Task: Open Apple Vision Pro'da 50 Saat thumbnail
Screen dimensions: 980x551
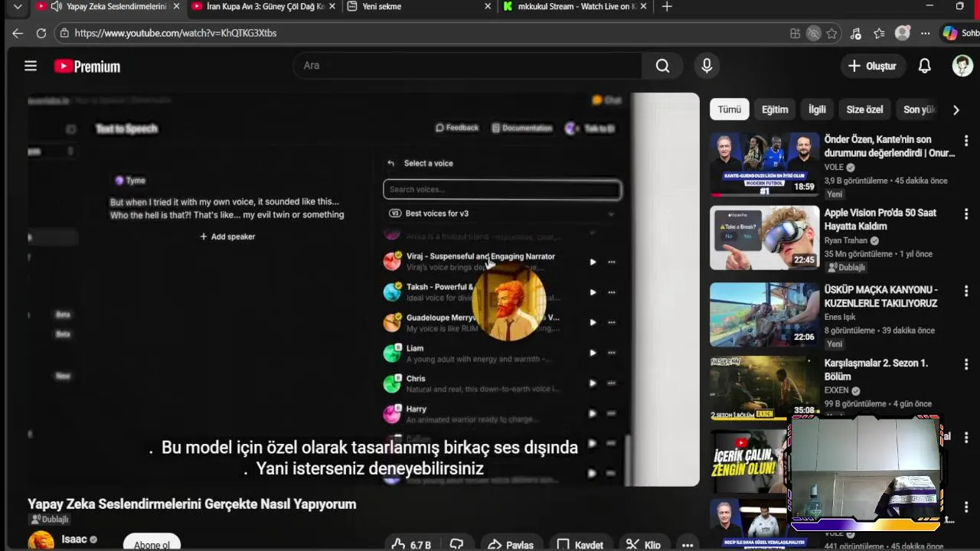Action: click(x=764, y=237)
